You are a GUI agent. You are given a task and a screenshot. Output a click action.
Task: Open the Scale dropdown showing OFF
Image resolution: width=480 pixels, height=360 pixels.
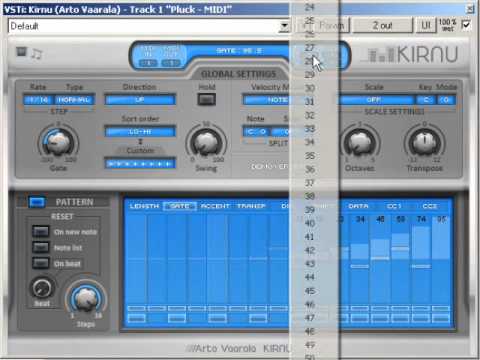[375, 100]
